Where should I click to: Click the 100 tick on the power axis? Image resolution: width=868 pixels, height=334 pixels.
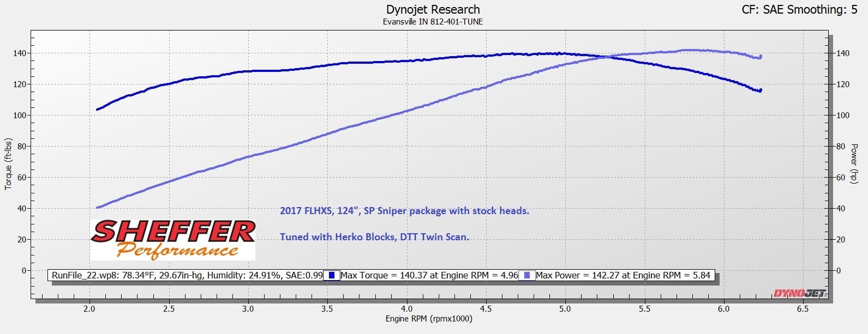point(843,116)
